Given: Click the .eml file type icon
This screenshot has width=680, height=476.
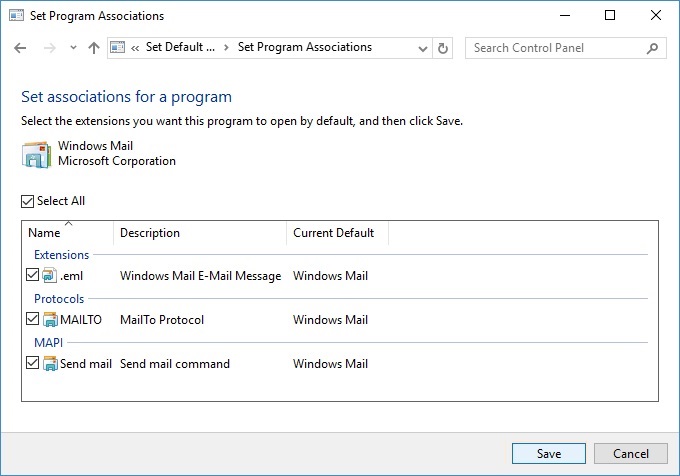Looking at the screenshot, I should (50, 275).
